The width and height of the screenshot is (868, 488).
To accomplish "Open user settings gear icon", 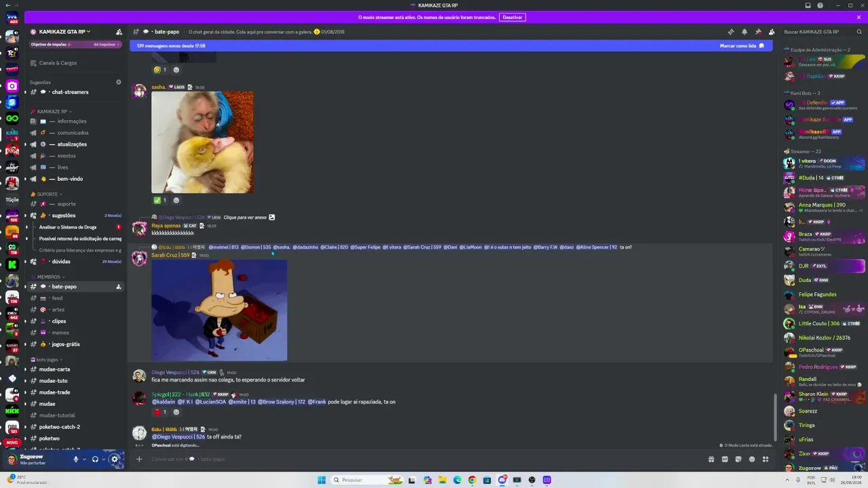I will 115,459.
